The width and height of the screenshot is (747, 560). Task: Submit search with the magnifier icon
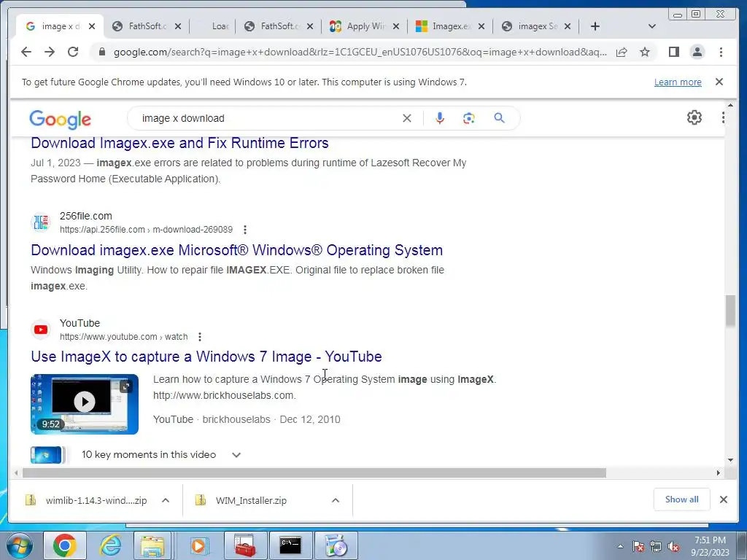pyautogui.click(x=499, y=118)
